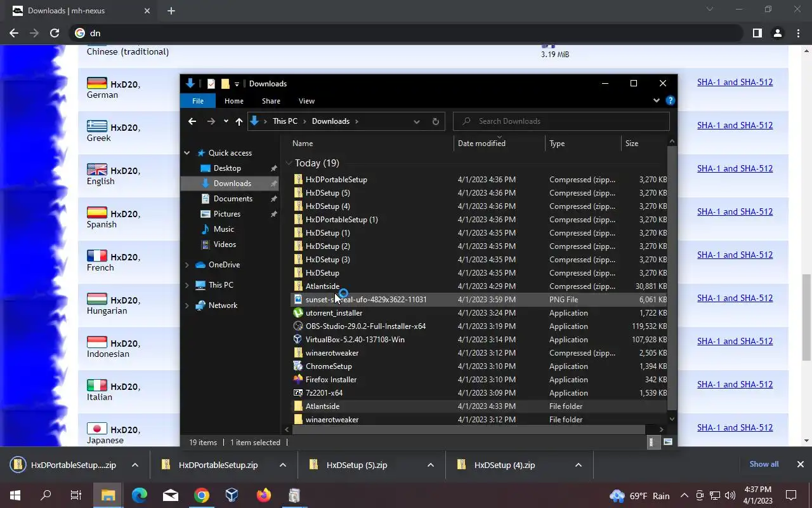Refresh the Downloads folder view
The width and height of the screenshot is (812, 508).
tap(435, 121)
